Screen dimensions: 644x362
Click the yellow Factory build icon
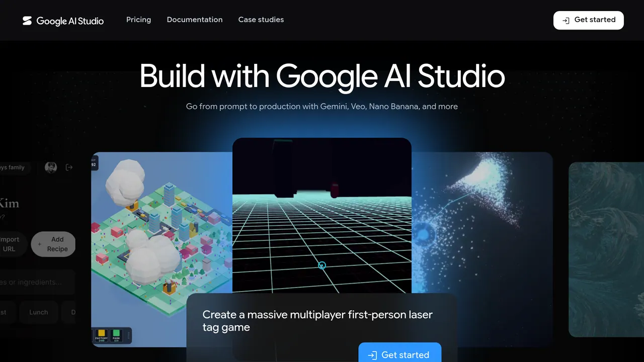pyautogui.click(x=102, y=335)
